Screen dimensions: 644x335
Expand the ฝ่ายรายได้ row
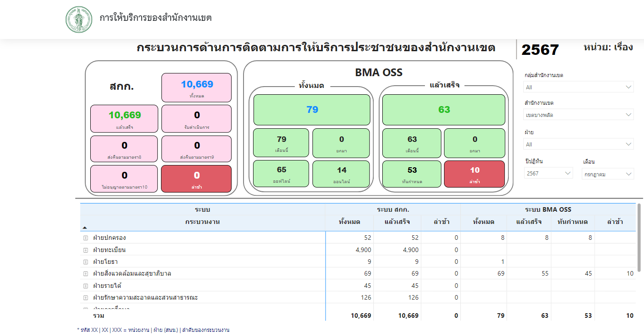[85, 286]
